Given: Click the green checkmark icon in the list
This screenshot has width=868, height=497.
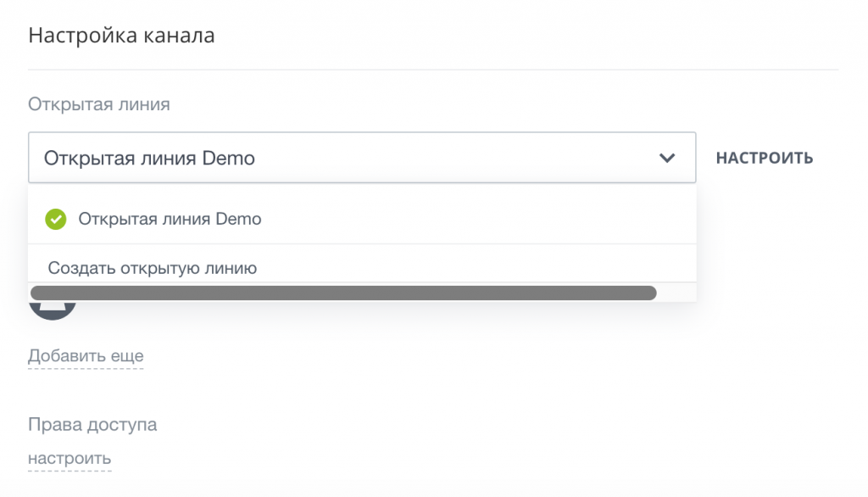Looking at the screenshot, I should tap(56, 219).
